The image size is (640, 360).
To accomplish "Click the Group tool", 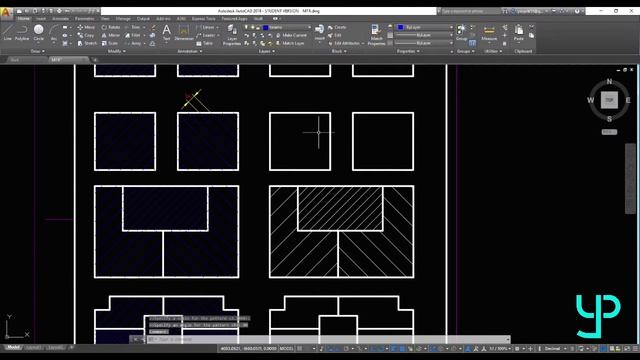I will [462, 33].
